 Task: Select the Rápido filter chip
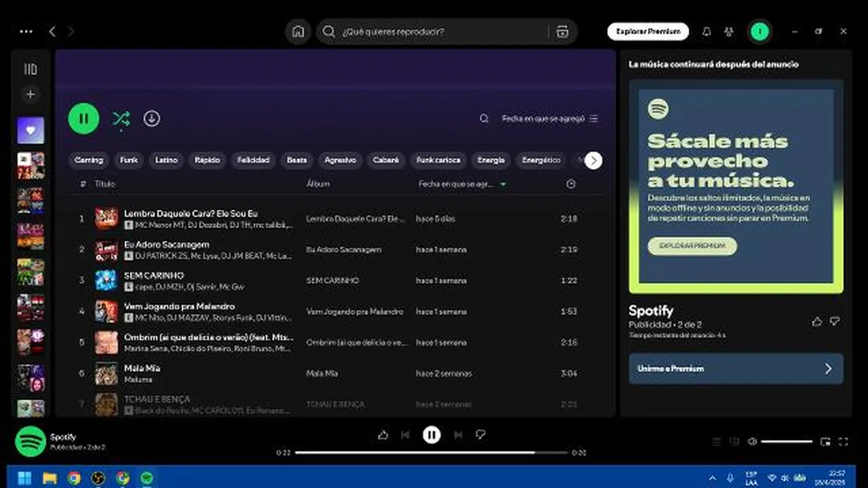[207, 161]
